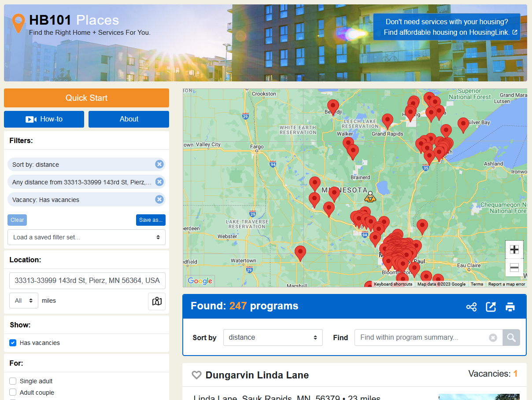This screenshot has height=400, width=532.
Task: Open the About page
Action: click(129, 119)
